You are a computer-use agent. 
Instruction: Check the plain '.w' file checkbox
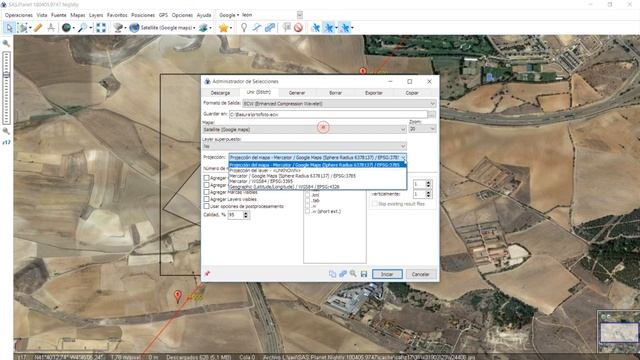pos(307,206)
